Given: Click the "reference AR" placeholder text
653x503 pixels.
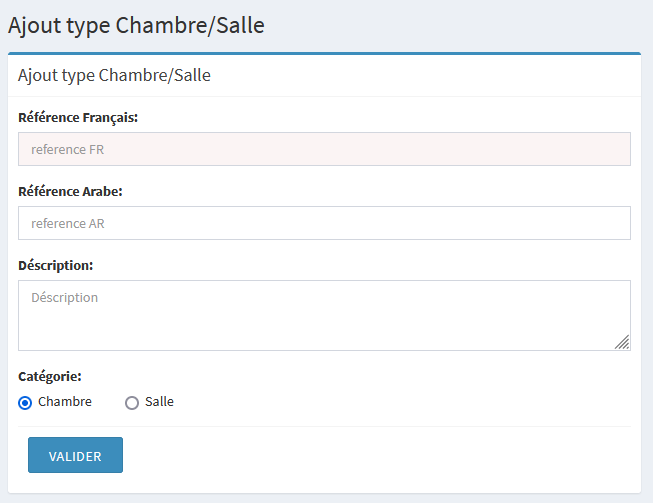Looking at the screenshot, I should pyautogui.click(x=68, y=223).
